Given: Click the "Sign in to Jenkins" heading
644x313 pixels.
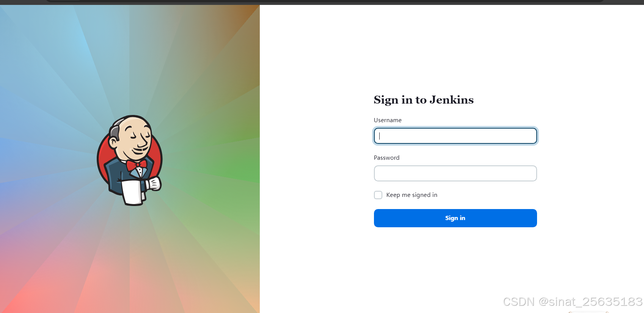Looking at the screenshot, I should point(424,100).
